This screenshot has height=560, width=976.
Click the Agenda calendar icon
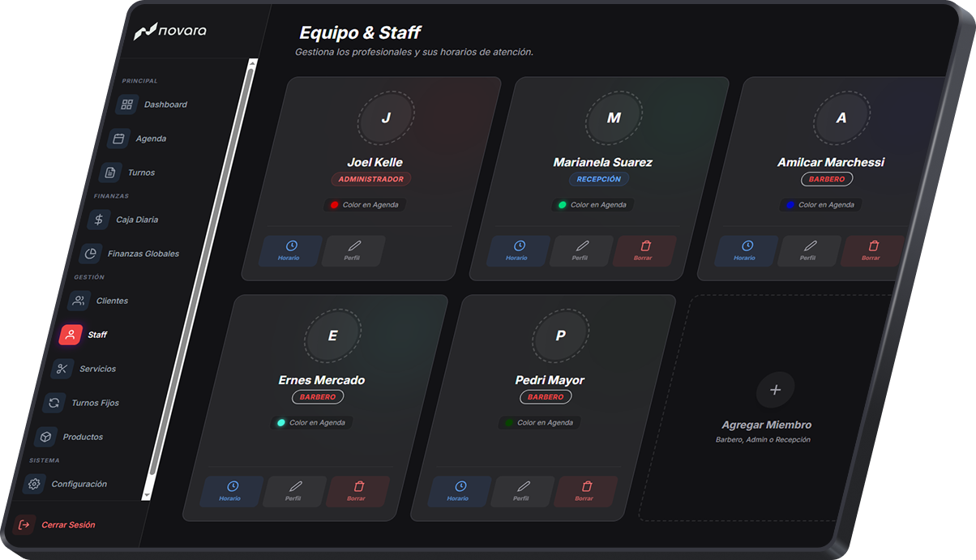[118, 139]
